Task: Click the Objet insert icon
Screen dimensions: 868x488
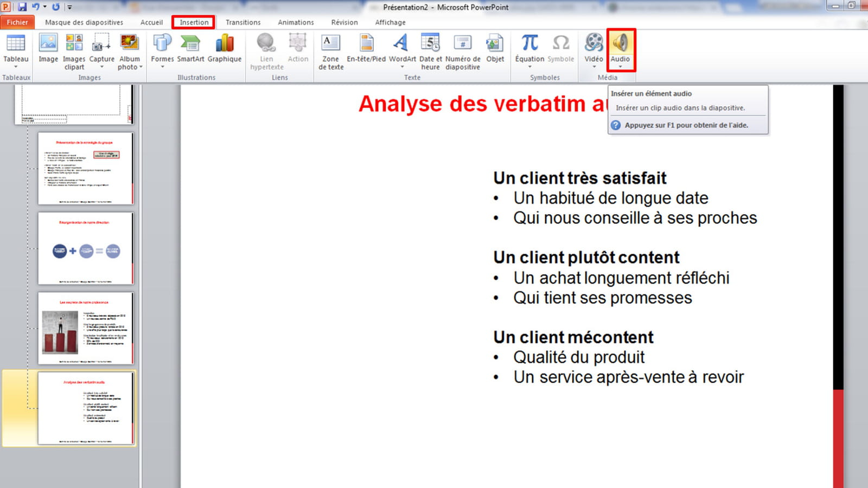Action: coord(495,43)
